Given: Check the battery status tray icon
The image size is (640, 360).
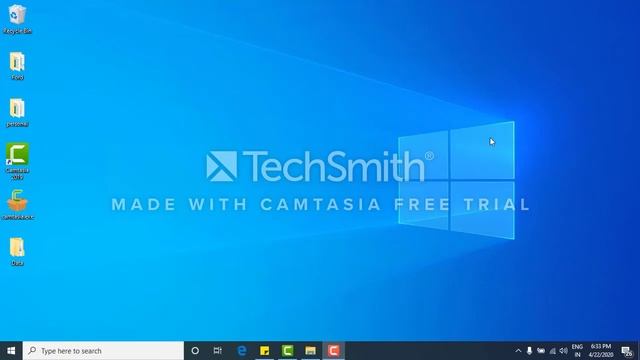Looking at the screenshot, I should 541,351.
